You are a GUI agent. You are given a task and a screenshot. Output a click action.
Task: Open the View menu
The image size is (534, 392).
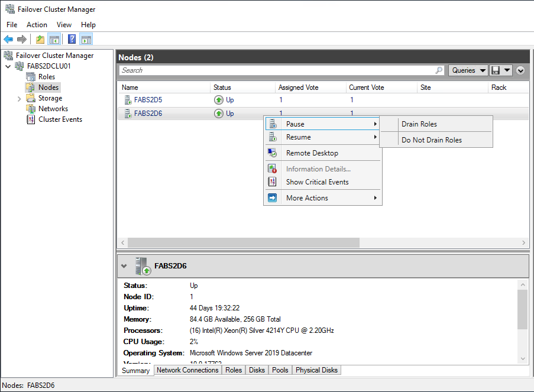64,25
